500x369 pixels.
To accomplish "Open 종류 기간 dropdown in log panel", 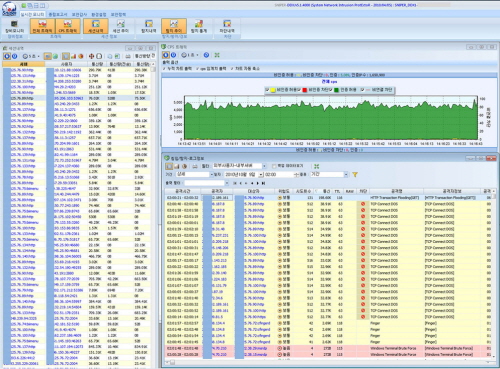I will point(346,174).
